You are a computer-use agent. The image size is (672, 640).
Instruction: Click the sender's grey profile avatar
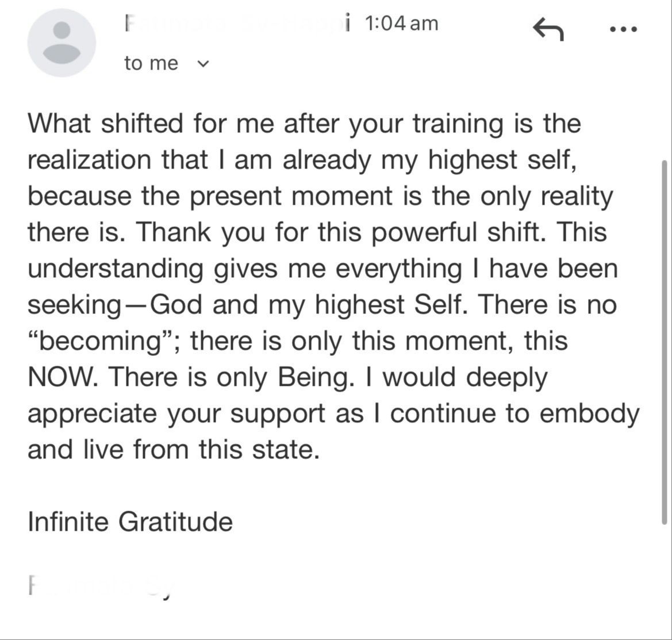62,43
